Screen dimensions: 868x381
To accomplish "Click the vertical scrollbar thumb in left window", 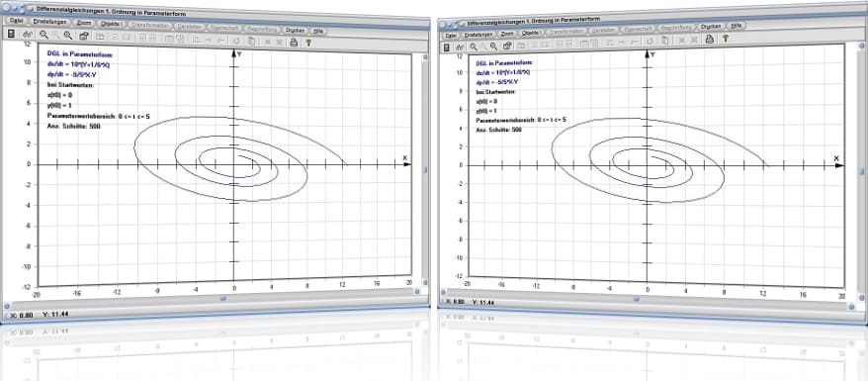I will (x=426, y=170).
